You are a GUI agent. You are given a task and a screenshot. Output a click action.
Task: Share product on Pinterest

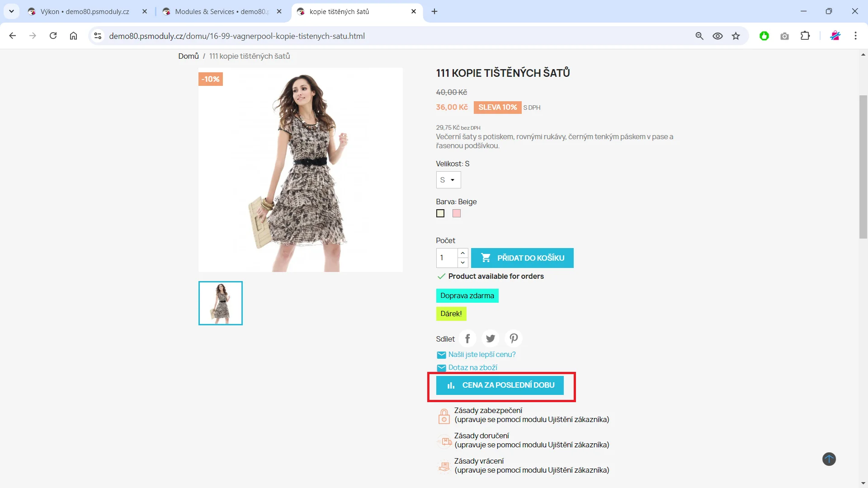pos(514,338)
